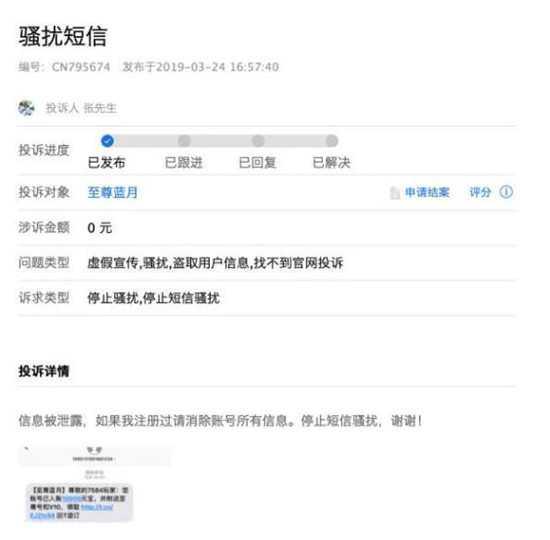Click the 已解决 status label
The height and width of the screenshot is (540, 550).
(x=331, y=163)
